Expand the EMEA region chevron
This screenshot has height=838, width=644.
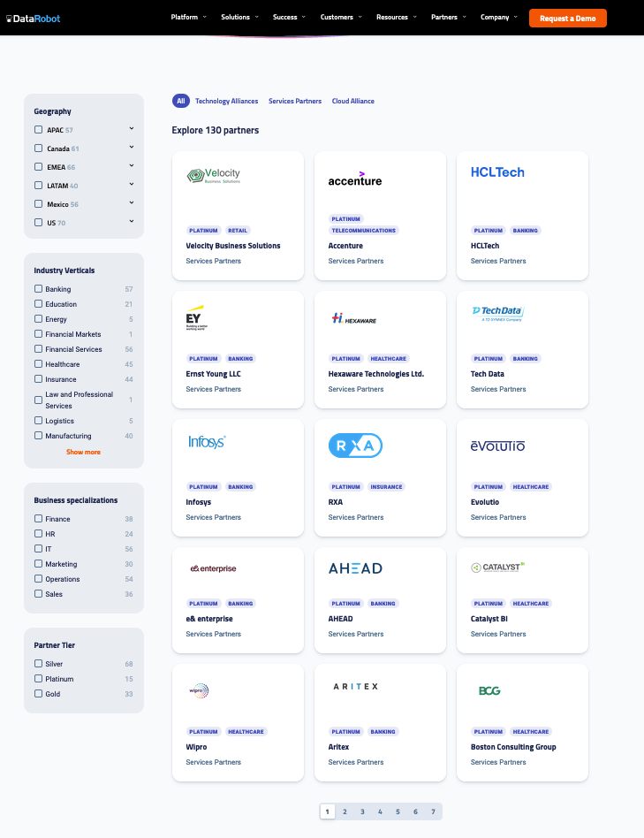click(x=132, y=165)
